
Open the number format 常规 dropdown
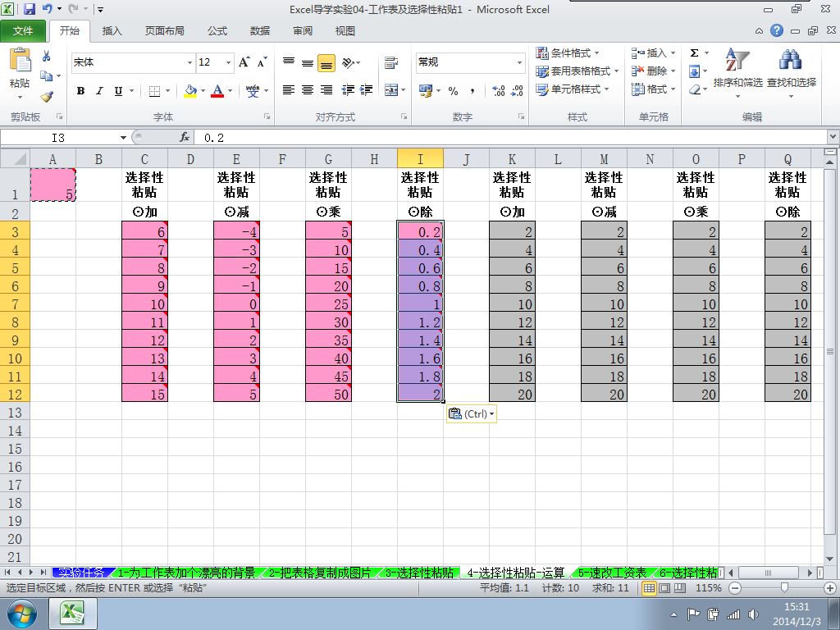point(519,62)
